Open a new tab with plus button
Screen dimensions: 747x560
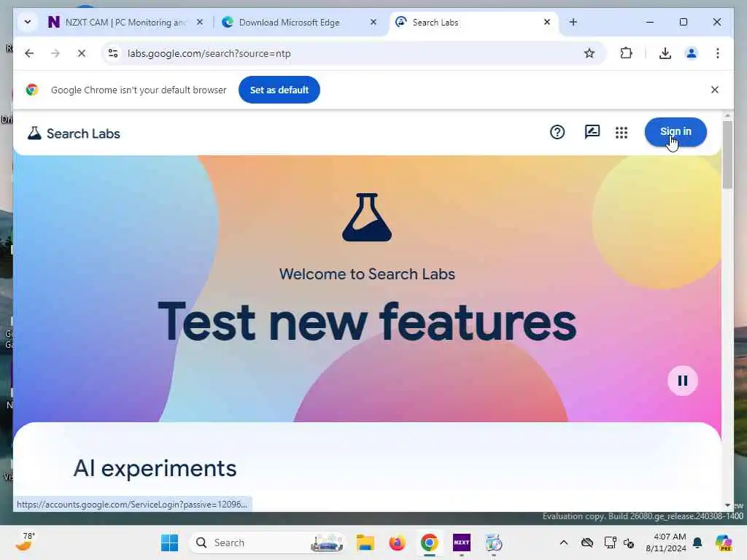573,22
